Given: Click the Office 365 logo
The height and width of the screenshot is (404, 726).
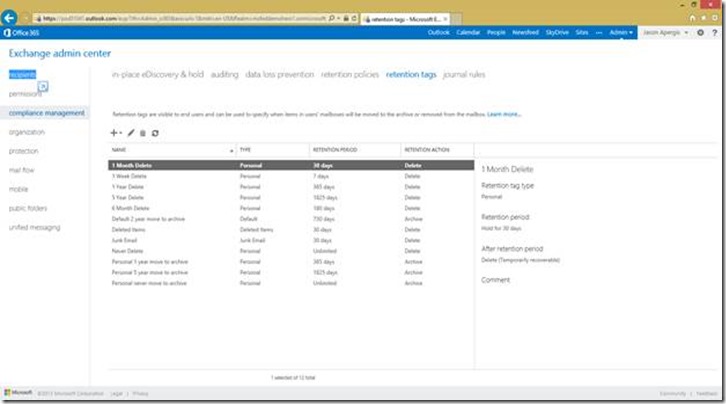Looking at the screenshot, I should coord(21,33).
